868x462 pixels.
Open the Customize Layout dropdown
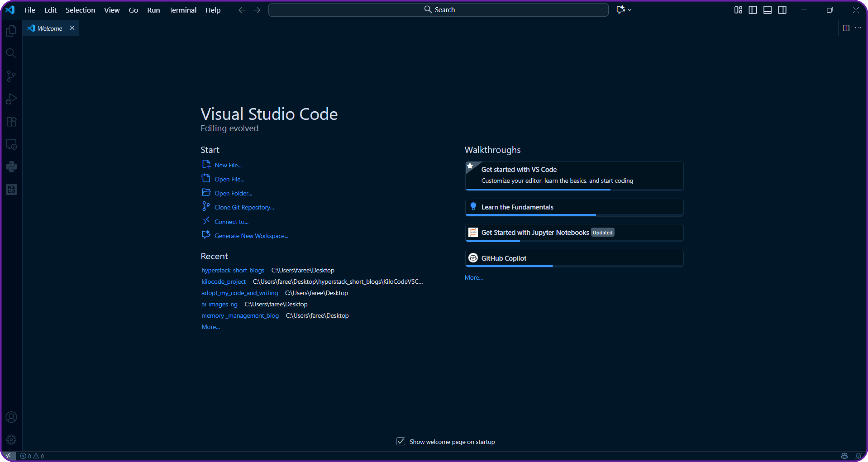(738, 10)
